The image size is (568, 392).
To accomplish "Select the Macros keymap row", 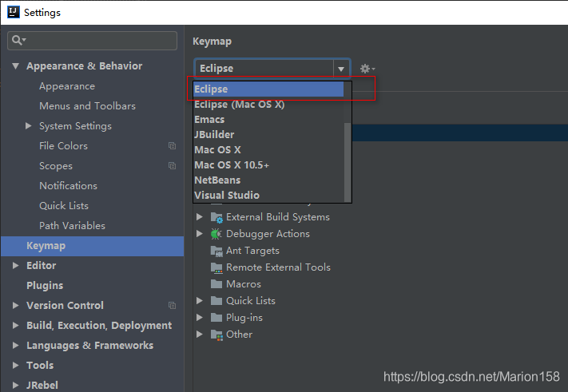I will coord(244,283).
